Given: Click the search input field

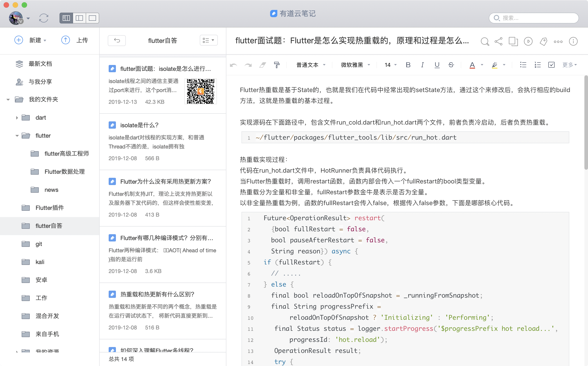Looking at the screenshot, I should click(x=534, y=18).
